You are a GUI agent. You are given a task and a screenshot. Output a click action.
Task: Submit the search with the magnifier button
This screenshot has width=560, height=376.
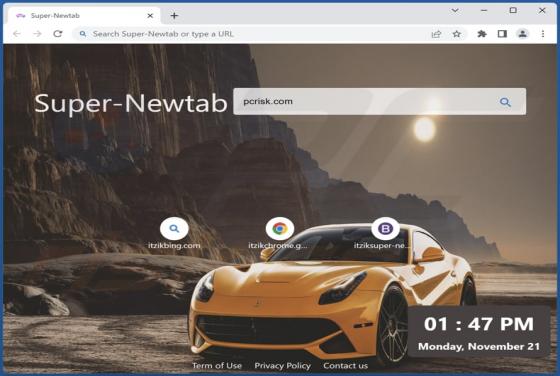[505, 102]
